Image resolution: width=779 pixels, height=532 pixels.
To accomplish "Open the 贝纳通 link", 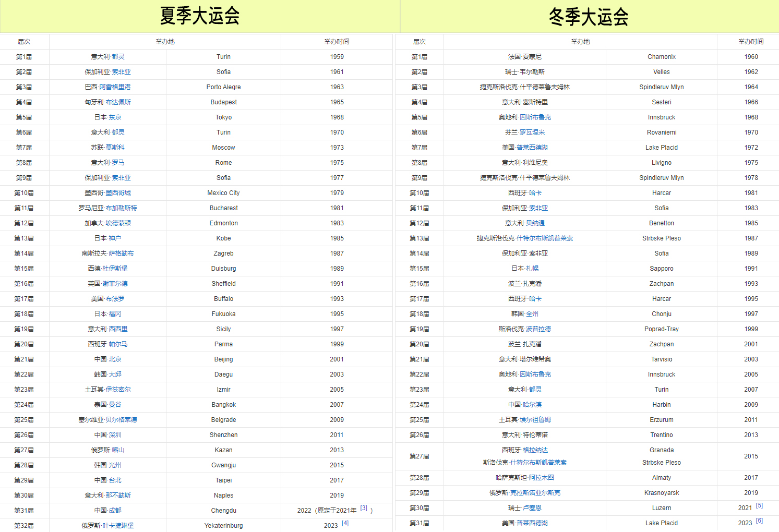I will click(x=535, y=223).
